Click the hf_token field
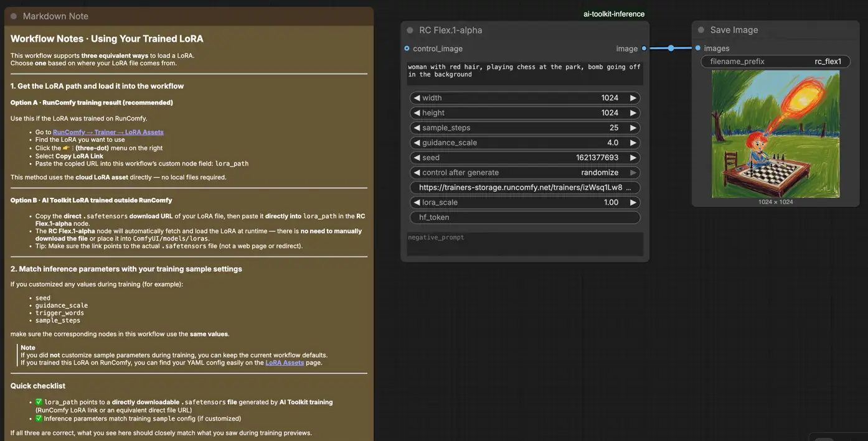The width and height of the screenshot is (868, 441). click(525, 217)
